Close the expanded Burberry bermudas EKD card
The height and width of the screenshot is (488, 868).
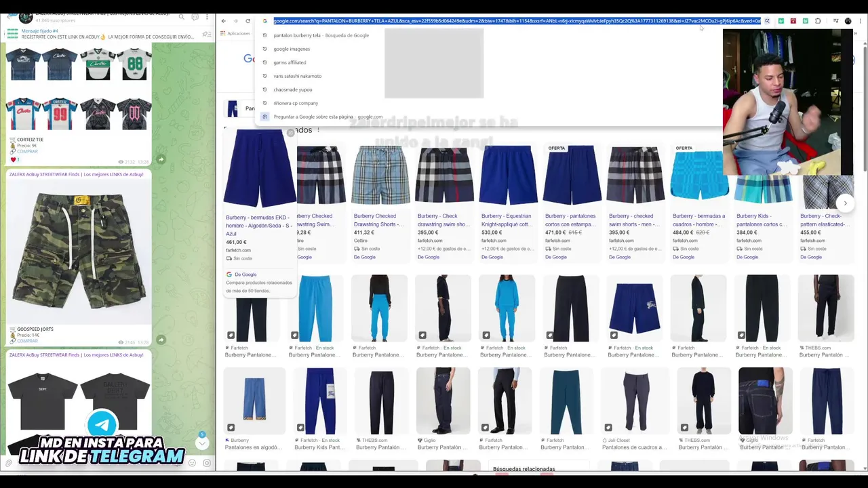pyautogui.click(x=290, y=133)
